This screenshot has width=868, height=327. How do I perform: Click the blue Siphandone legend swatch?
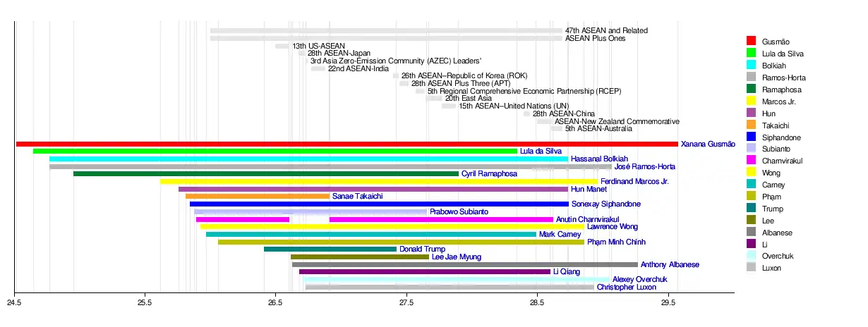[x=752, y=137]
